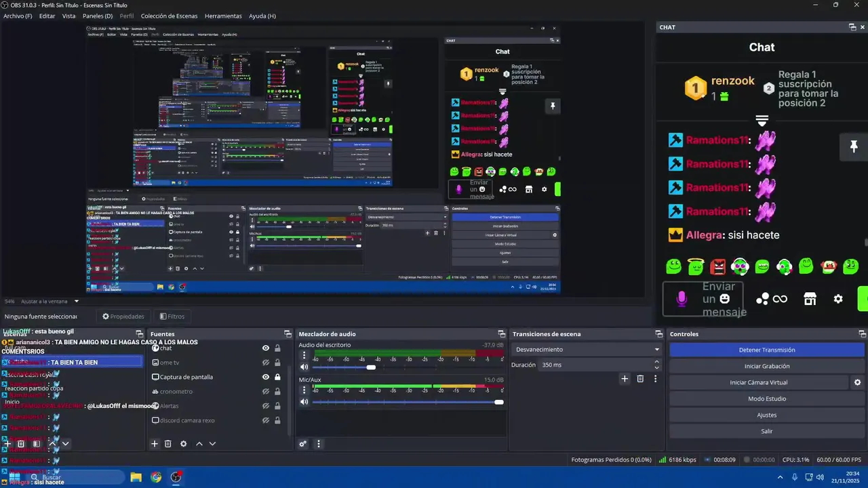Viewport: 868px width, 488px height.
Task: Collapse leaderboard with striped arrow in chat
Action: 762,121
